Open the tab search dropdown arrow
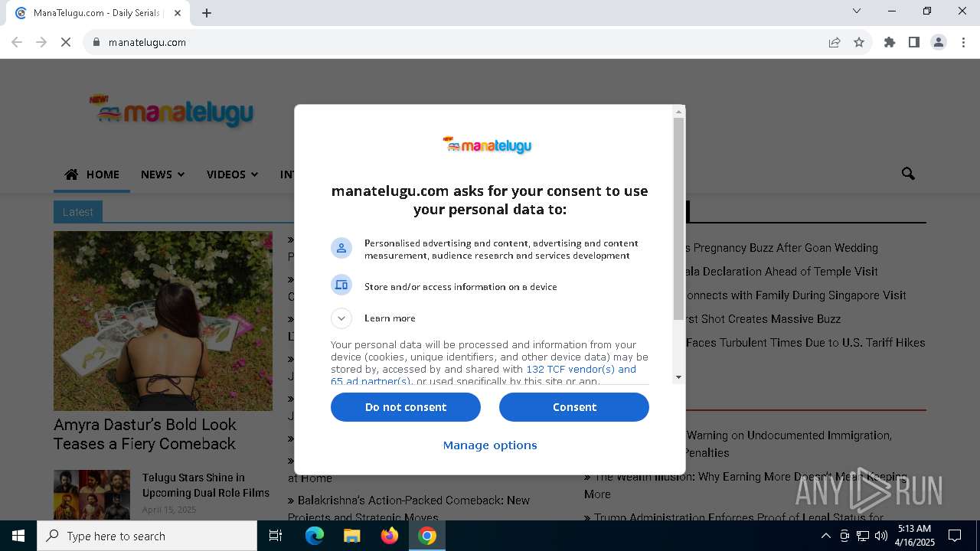 click(x=857, y=11)
